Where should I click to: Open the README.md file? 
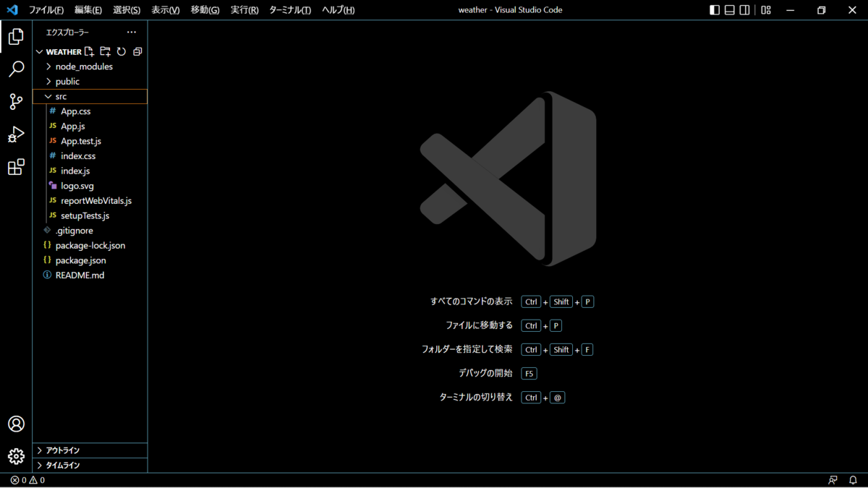(x=90, y=275)
